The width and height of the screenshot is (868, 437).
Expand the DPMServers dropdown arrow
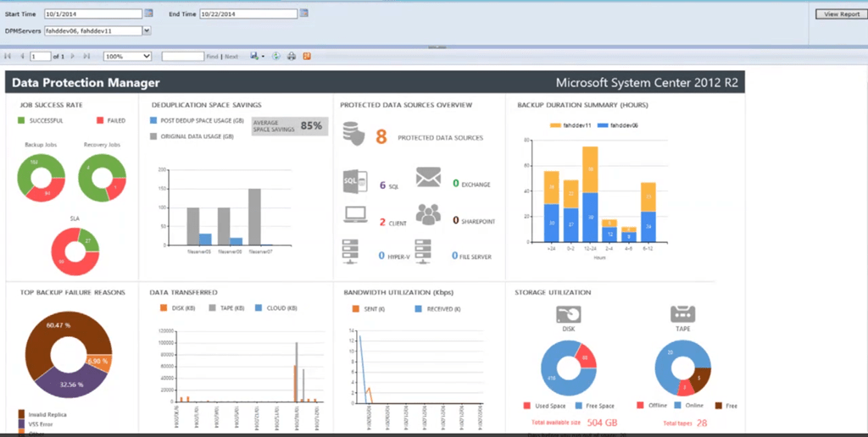pyautogui.click(x=147, y=31)
